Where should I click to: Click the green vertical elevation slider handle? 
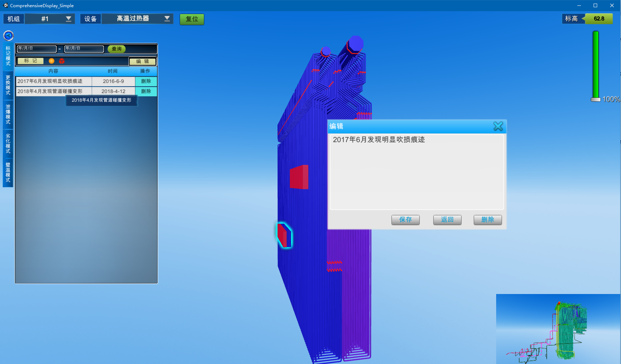tap(595, 99)
